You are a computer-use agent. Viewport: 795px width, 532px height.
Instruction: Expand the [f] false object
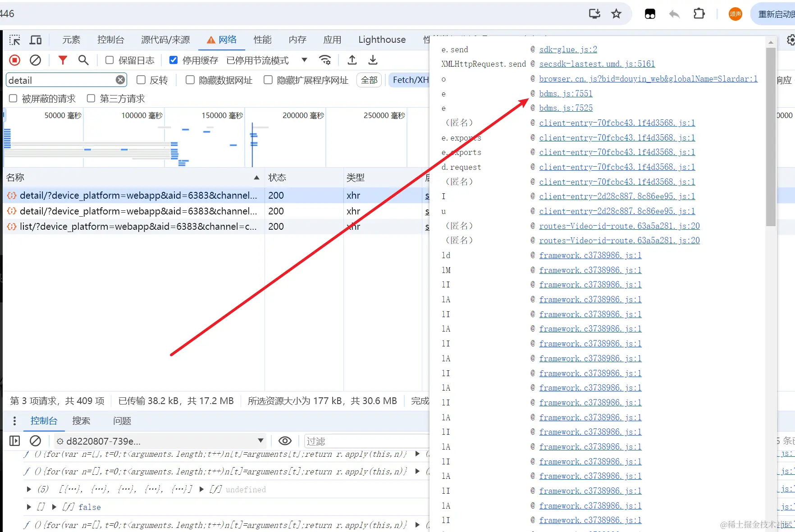pyautogui.click(x=55, y=507)
